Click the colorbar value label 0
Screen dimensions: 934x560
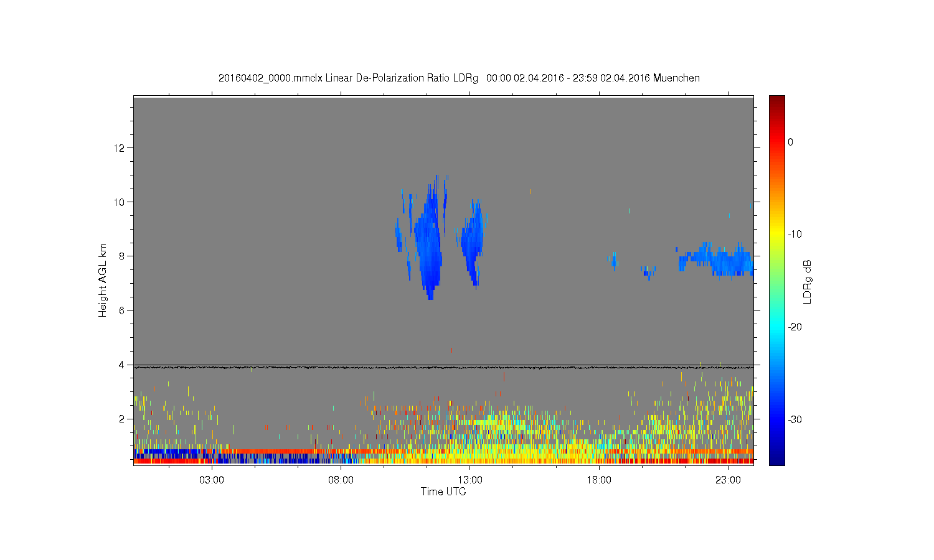tap(791, 142)
